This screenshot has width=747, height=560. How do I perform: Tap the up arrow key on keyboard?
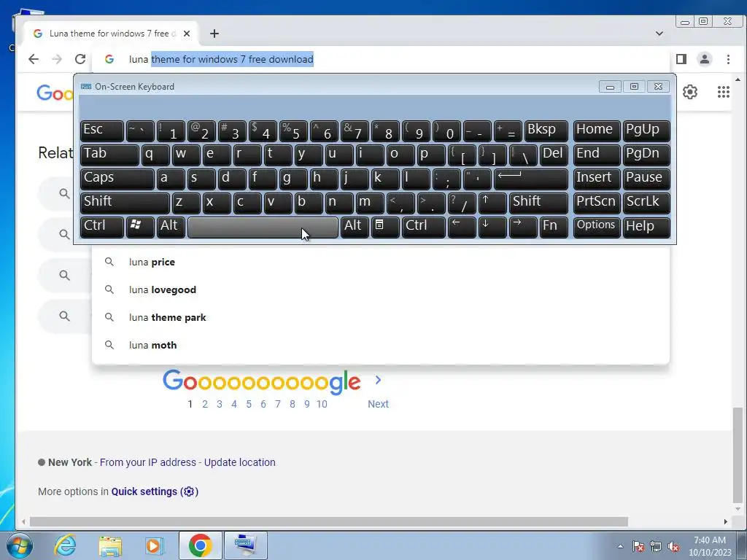[492, 203]
